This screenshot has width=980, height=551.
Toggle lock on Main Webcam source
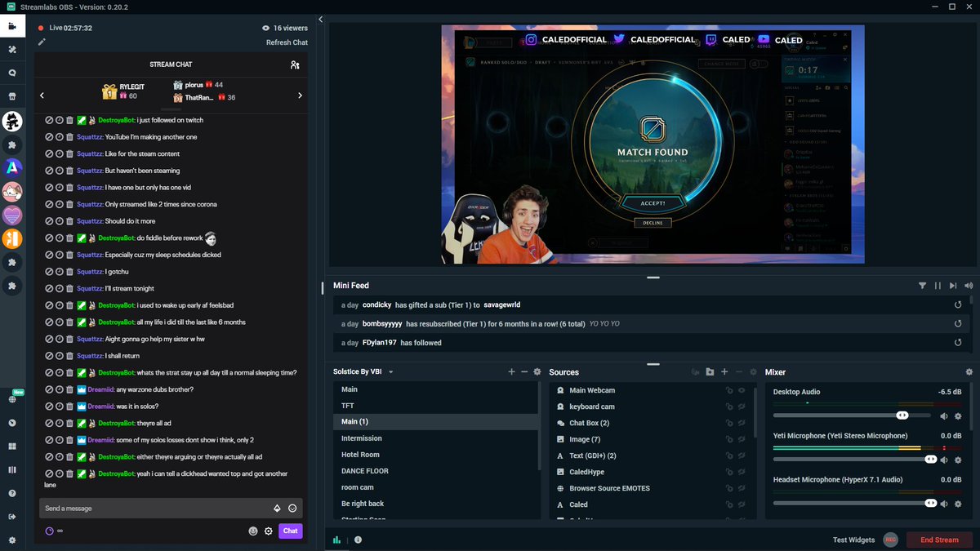point(729,390)
